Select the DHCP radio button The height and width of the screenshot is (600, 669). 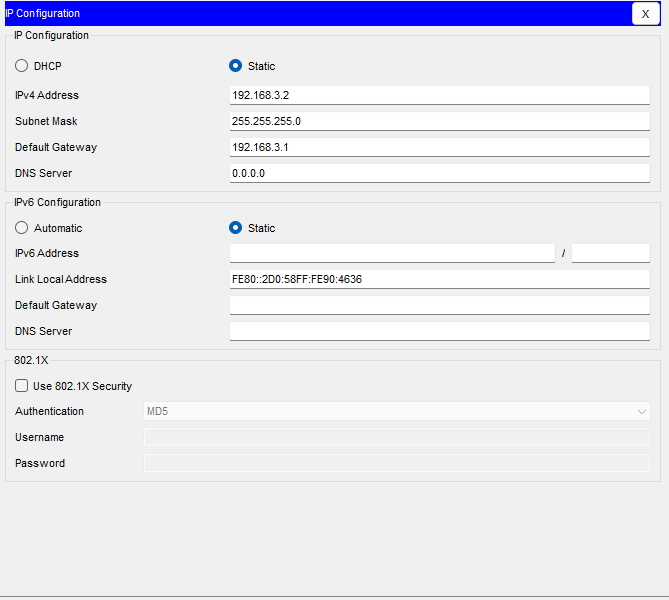pos(21,66)
